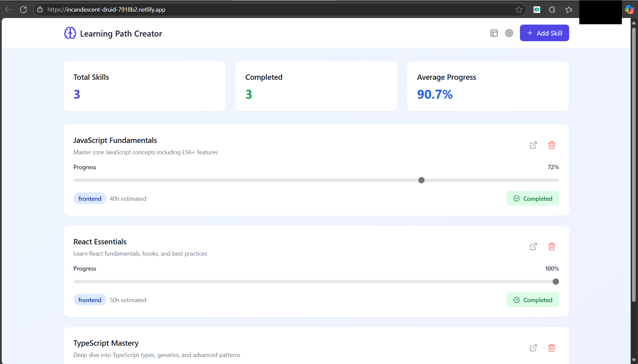Click the target goals icon in header
This screenshot has width=638, height=364.
[509, 33]
